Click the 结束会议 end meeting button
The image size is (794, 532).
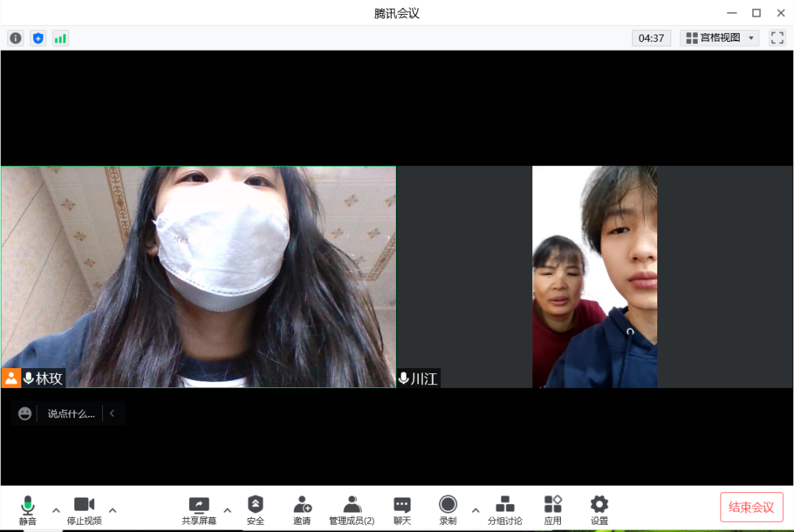pos(751,507)
